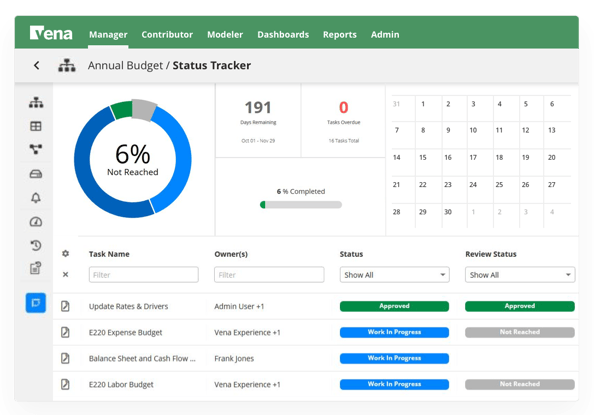Expand the Status Show All dropdown
The width and height of the screenshot is (594, 415).
click(x=394, y=275)
